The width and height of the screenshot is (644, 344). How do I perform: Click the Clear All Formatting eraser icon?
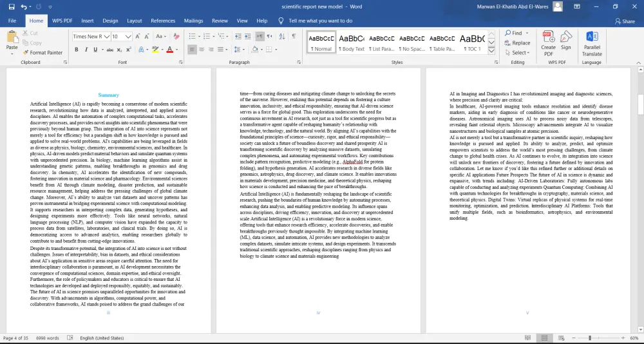click(176, 37)
